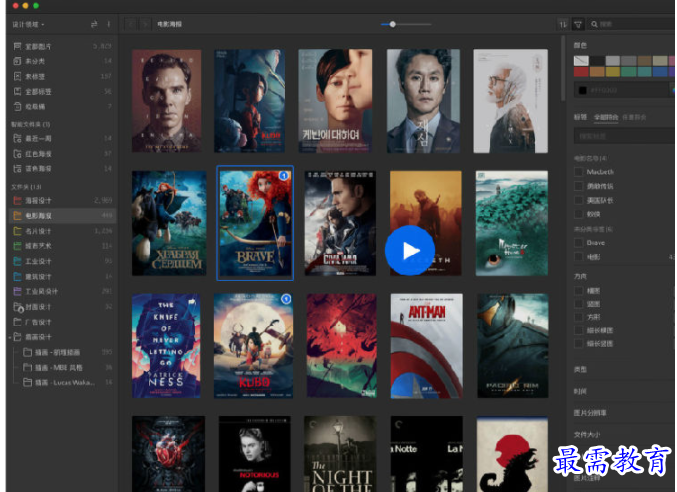
Task: Pick the black color swatch filter
Action: point(597,60)
